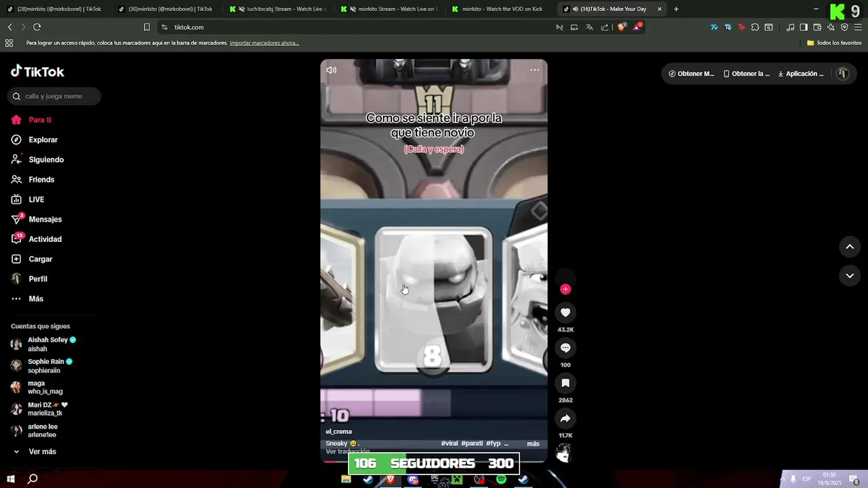The image size is (868, 488).
Task: Open the Cargar upload page
Action: 32,259
